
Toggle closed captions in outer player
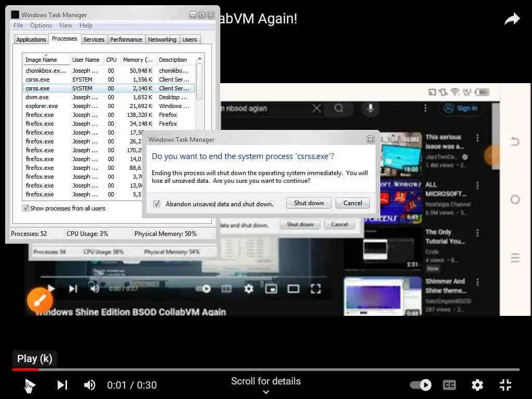(x=449, y=385)
